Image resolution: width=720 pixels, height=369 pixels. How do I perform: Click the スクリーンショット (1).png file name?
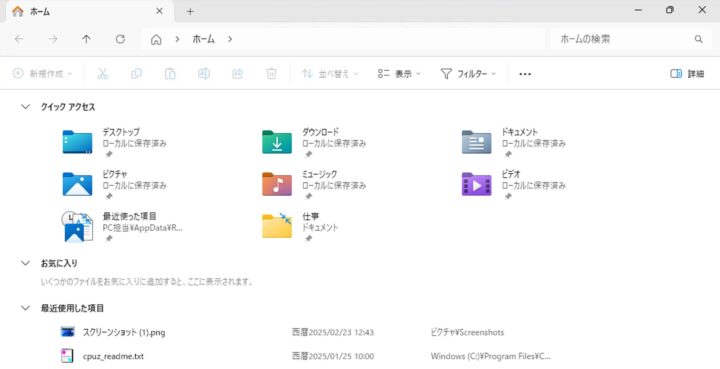(x=124, y=332)
